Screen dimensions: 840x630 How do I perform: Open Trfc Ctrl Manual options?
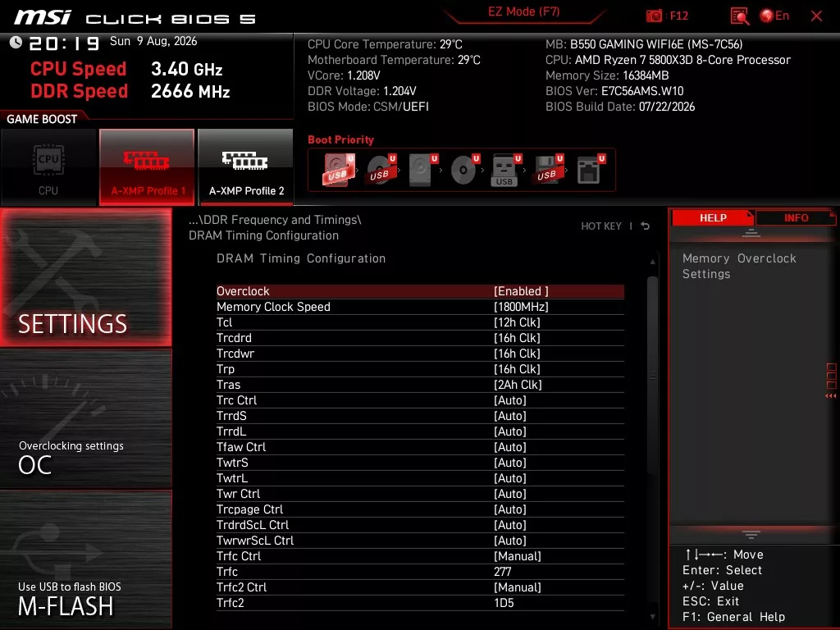tap(420, 556)
